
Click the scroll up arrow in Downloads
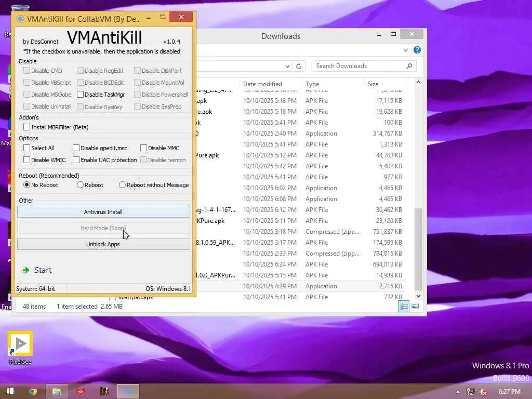click(418, 83)
